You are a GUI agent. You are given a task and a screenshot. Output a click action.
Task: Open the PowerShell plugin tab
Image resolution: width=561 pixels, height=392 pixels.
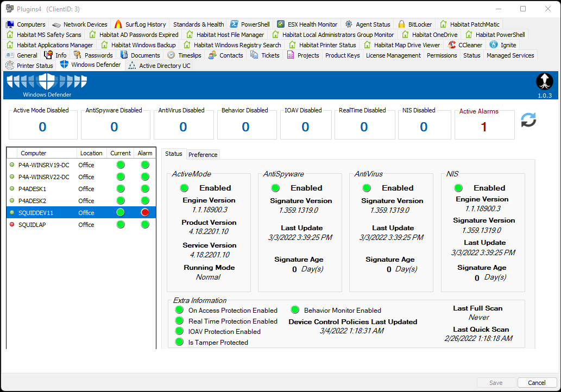click(250, 24)
